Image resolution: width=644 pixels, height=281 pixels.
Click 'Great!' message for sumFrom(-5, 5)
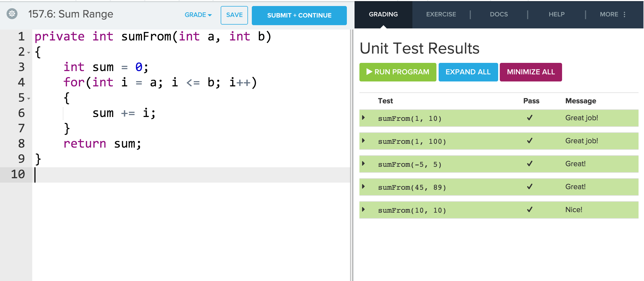[x=575, y=164]
